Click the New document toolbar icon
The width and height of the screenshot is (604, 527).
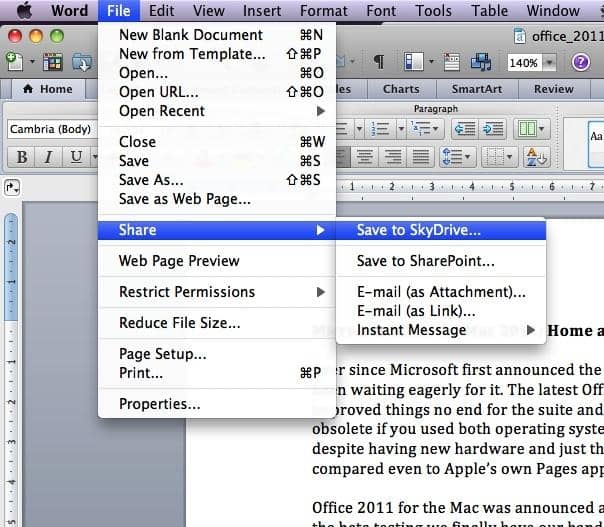click(x=13, y=61)
